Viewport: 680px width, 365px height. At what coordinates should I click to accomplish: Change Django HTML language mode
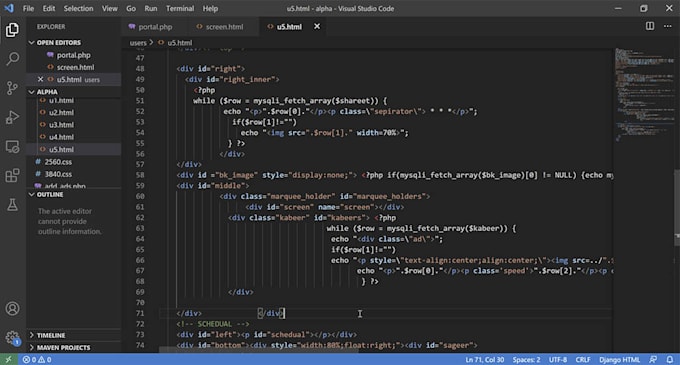[x=619, y=359]
